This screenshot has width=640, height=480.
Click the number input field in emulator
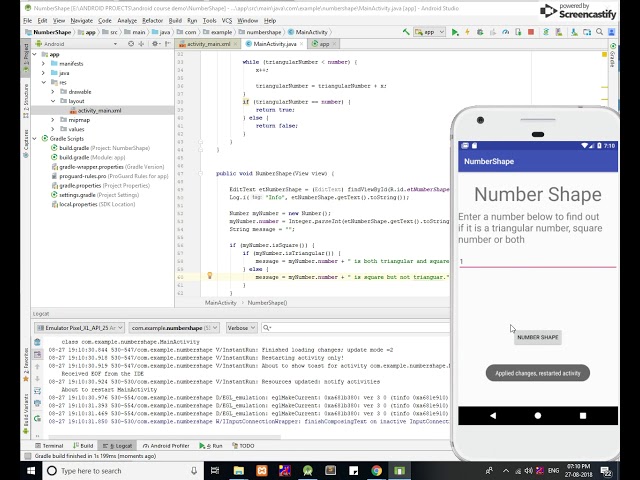538,261
